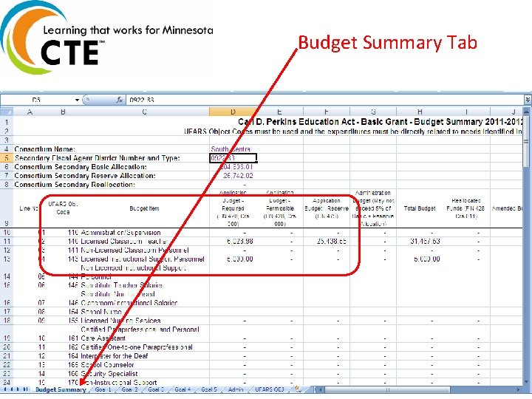The height and width of the screenshot is (399, 532).
Task: Click the 25,438.65 reserve budget cell
Action: 332,242
